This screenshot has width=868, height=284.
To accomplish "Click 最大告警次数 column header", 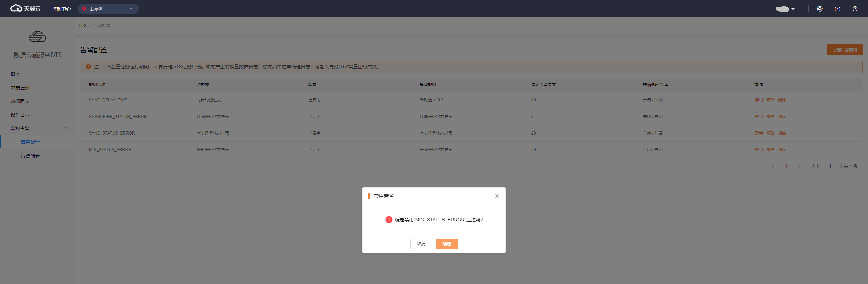I will pyautogui.click(x=544, y=85).
